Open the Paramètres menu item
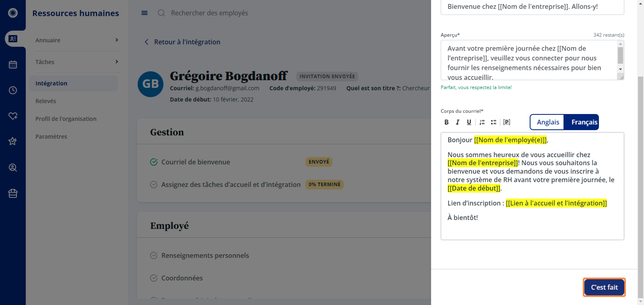 [x=51, y=136]
